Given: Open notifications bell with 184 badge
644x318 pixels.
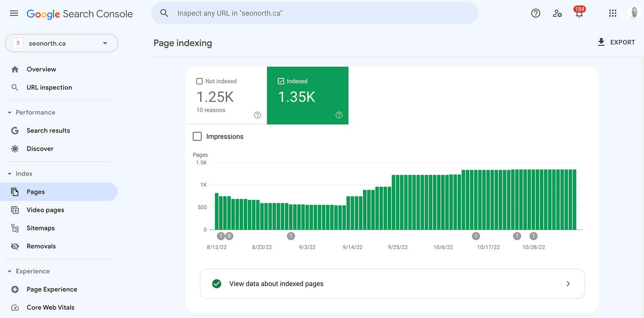Looking at the screenshot, I should pyautogui.click(x=579, y=12).
